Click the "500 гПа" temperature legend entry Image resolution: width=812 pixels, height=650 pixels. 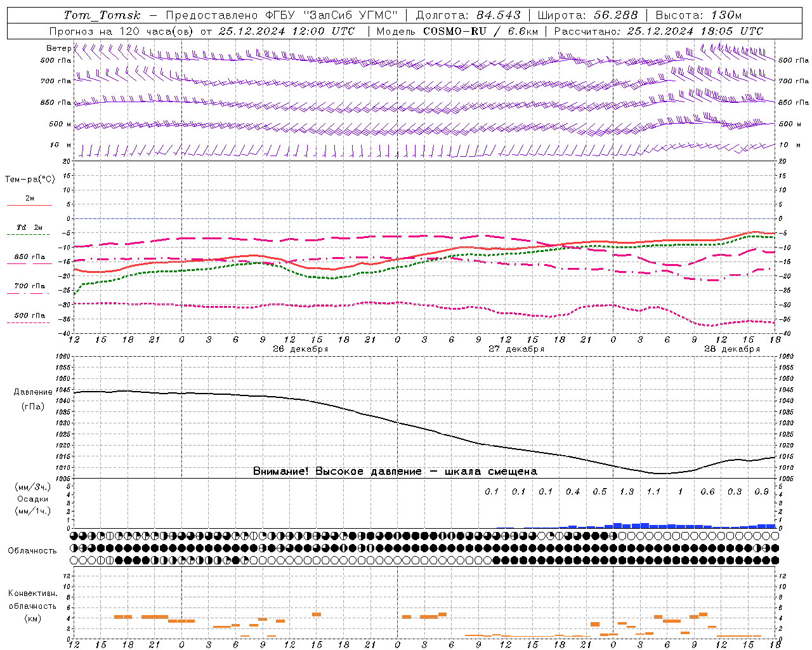(30, 315)
